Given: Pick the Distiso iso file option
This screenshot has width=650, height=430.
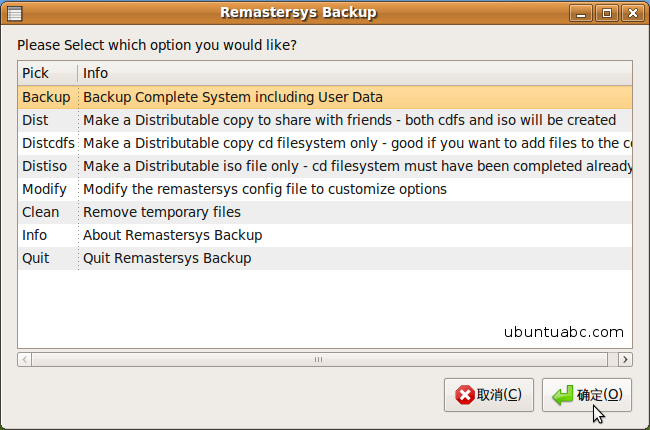Looking at the screenshot, I should click(325, 166).
